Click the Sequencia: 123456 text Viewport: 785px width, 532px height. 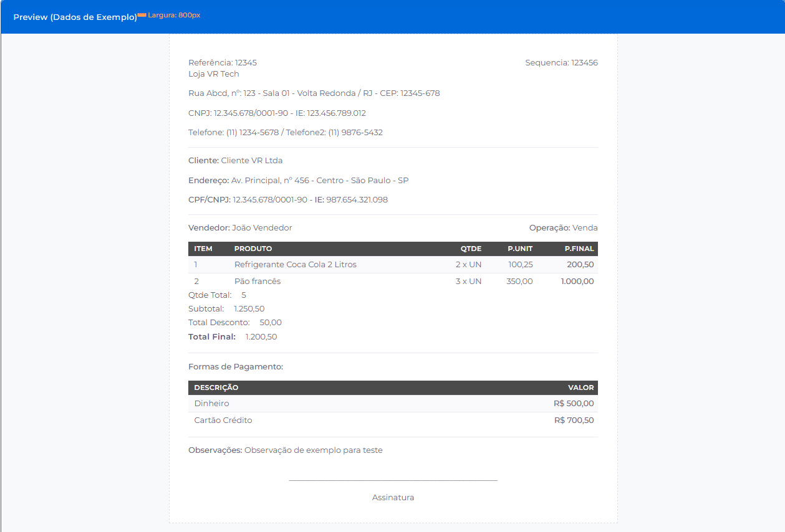[x=561, y=63]
